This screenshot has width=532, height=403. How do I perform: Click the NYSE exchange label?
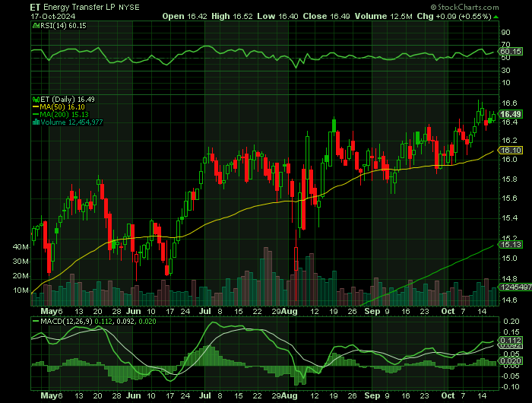pos(129,8)
